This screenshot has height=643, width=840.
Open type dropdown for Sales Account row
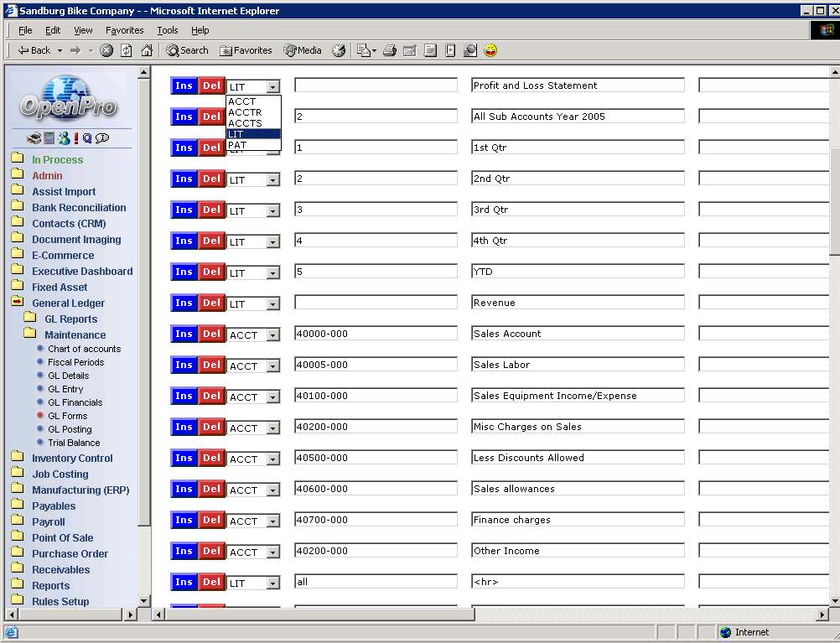coord(272,335)
